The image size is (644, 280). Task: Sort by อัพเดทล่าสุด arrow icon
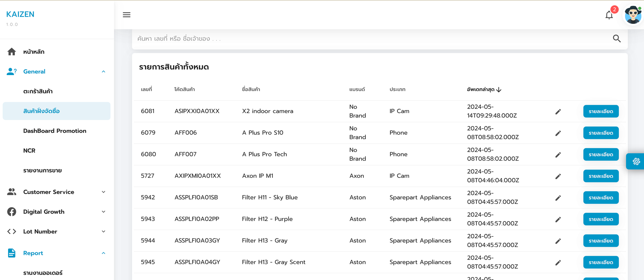tap(499, 90)
